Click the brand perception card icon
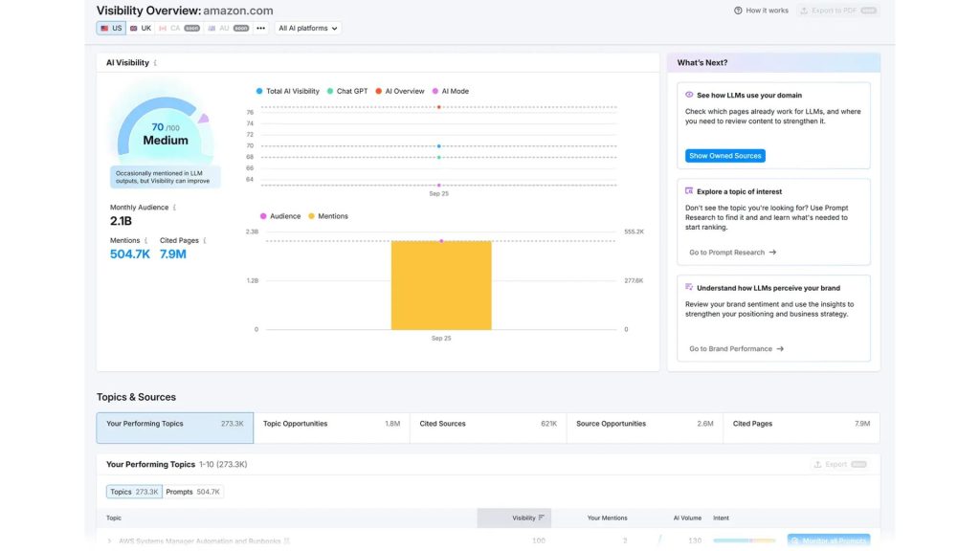Screen dimensions: 980x551 [x=689, y=287]
